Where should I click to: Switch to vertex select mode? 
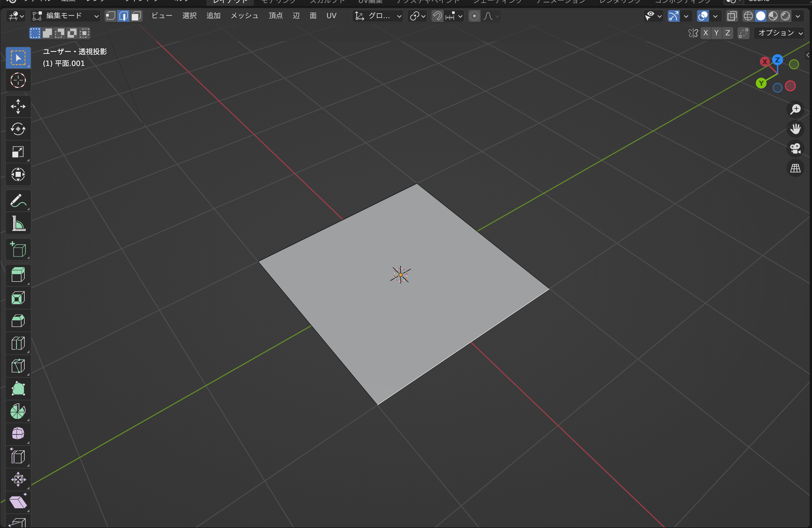111,16
